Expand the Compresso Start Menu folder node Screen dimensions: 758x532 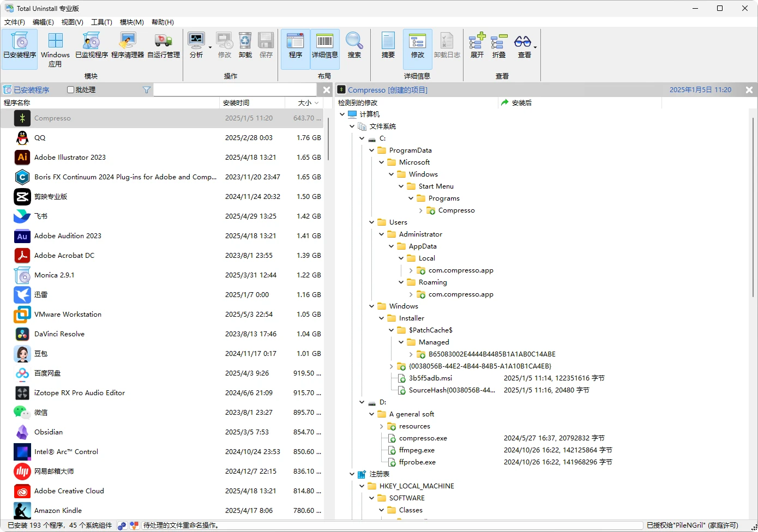pos(420,210)
